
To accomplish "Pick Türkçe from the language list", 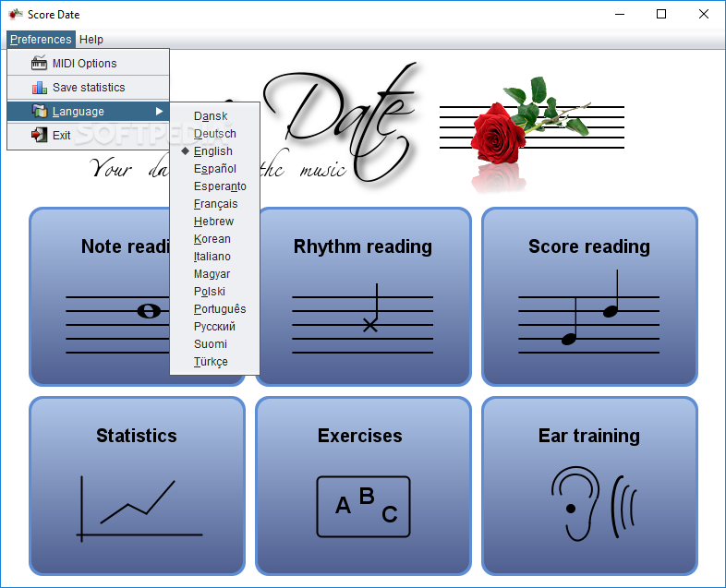I will (x=214, y=362).
